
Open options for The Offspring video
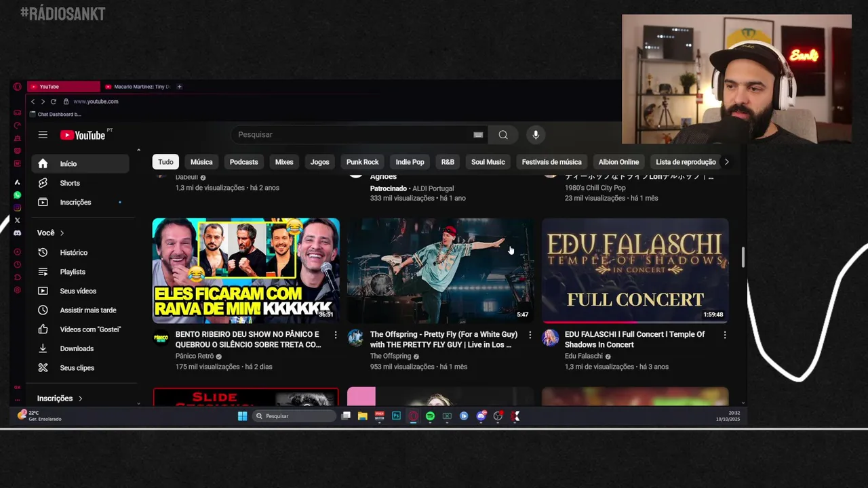[530, 335]
